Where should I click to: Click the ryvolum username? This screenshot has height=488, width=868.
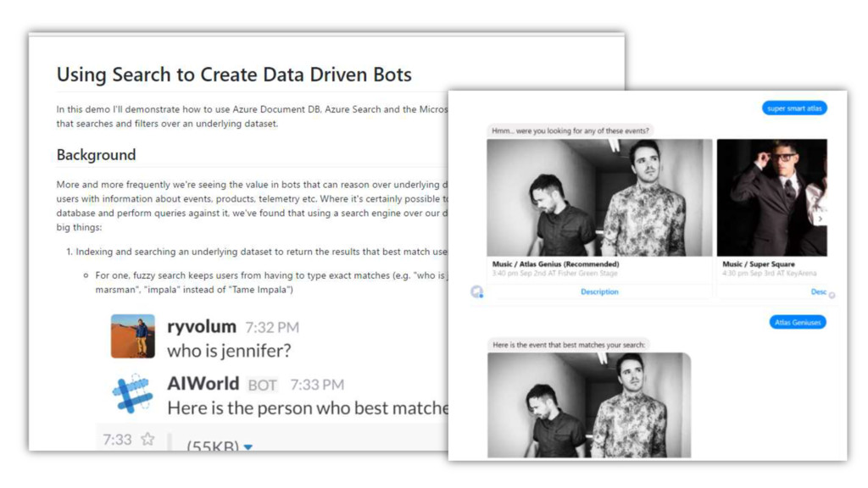(x=202, y=326)
